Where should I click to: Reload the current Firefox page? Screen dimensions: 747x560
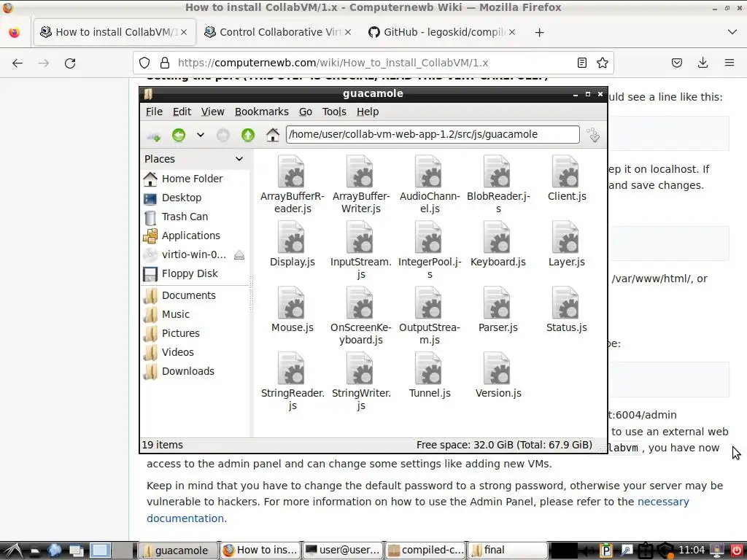(70, 63)
